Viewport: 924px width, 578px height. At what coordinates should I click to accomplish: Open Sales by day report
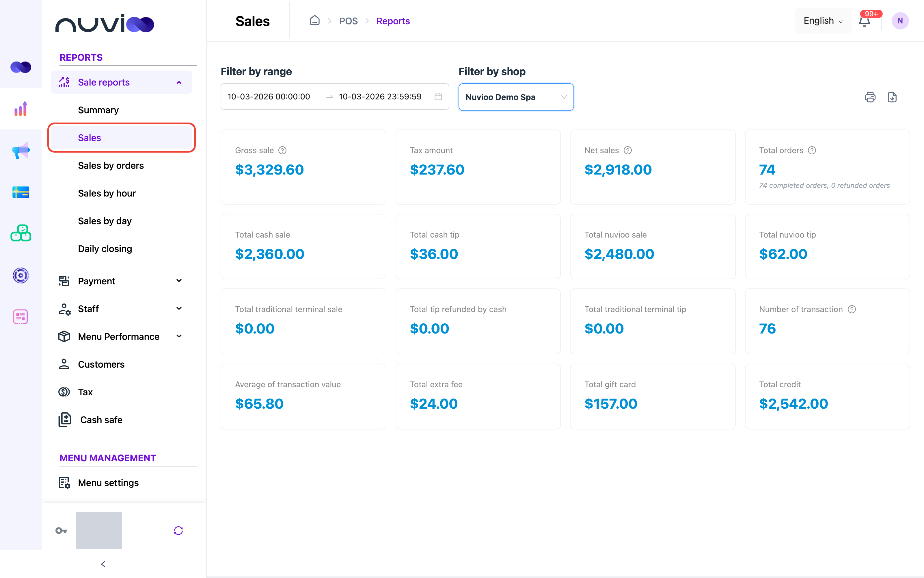point(105,221)
